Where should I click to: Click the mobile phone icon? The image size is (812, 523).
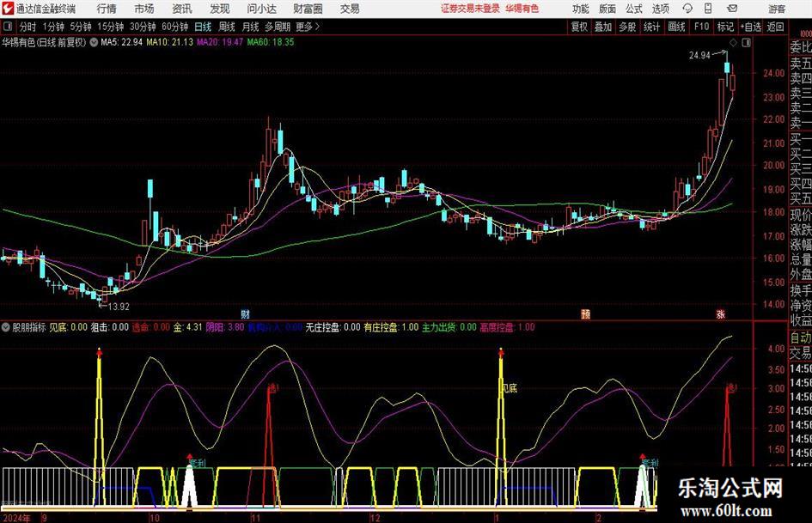708,9
